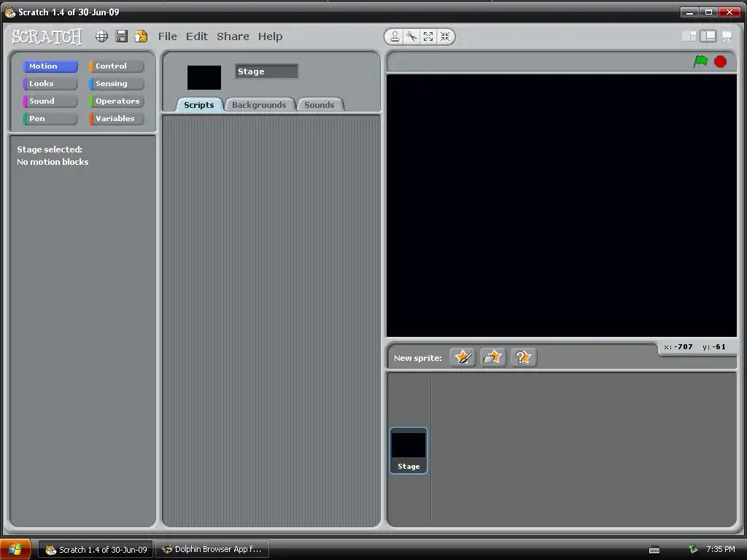Open the Pen blocks category
The width and height of the screenshot is (747, 560).
pyautogui.click(x=50, y=119)
